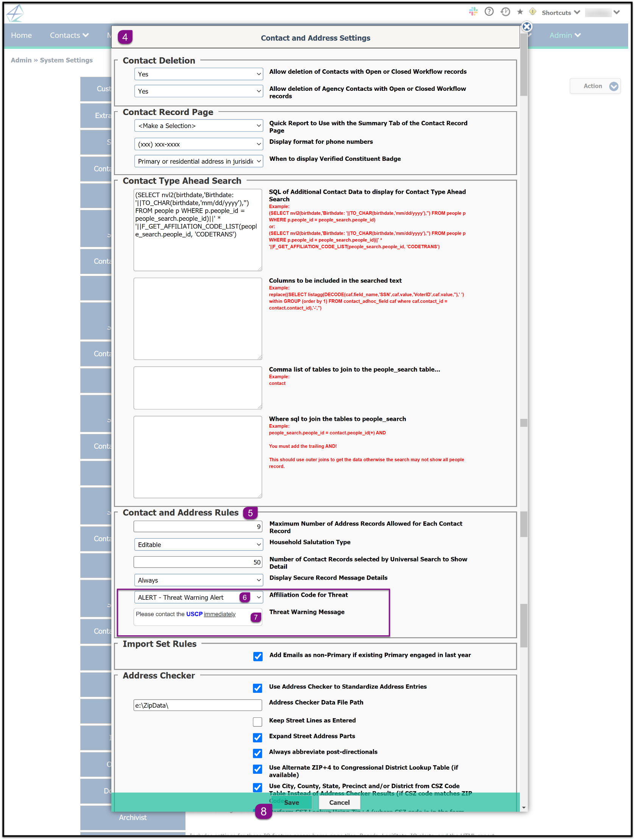Open the Household Salutation Type dropdown
The height and width of the screenshot is (840, 635).
tap(198, 544)
